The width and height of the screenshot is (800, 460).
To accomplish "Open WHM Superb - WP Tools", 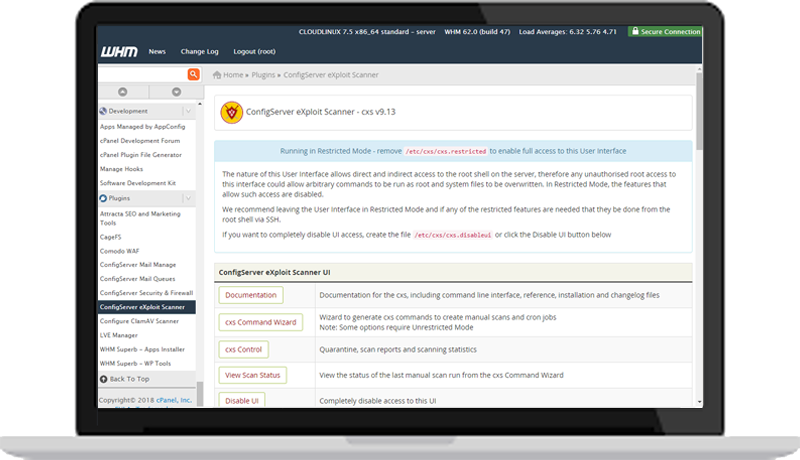I will pyautogui.click(x=135, y=364).
